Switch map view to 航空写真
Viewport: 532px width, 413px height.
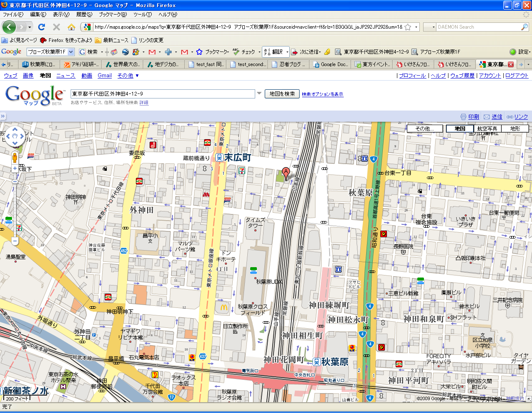tap(487, 129)
